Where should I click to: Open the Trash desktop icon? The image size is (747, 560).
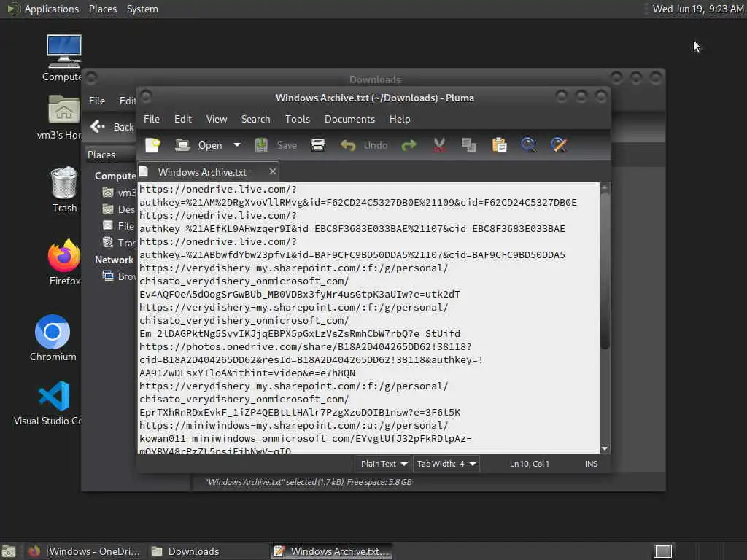pos(64,189)
